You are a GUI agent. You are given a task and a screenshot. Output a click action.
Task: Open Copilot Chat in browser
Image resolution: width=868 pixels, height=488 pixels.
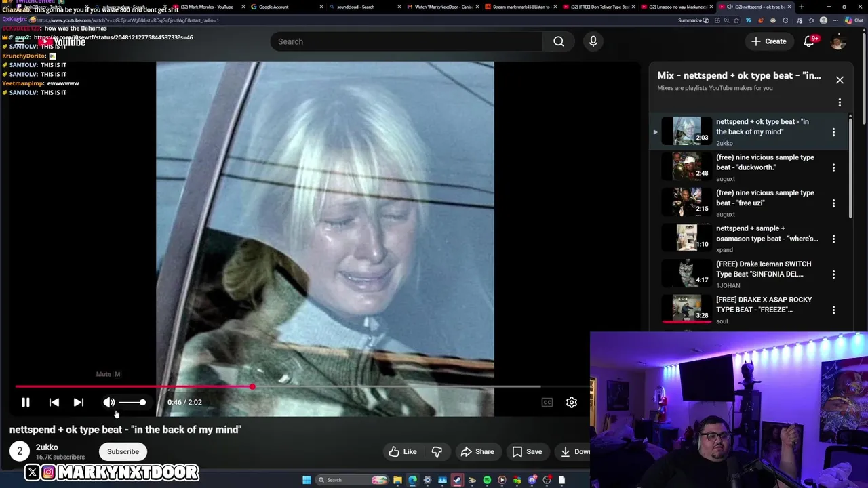pos(854,20)
